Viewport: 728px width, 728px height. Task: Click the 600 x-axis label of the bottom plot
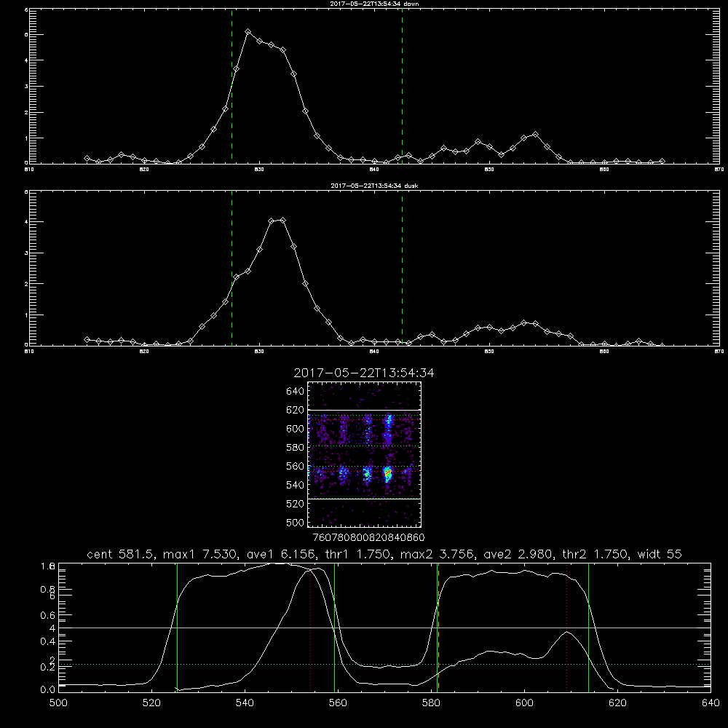pyautogui.click(x=524, y=703)
